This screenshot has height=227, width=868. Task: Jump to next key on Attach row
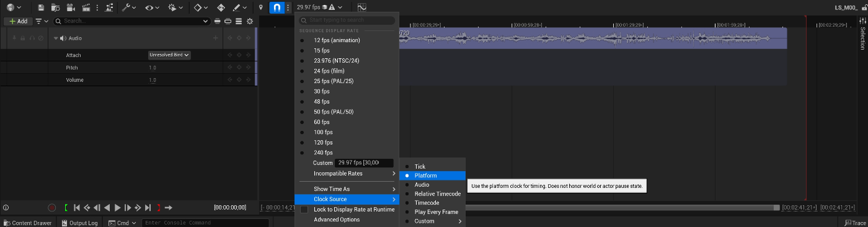tap(249, 55)
